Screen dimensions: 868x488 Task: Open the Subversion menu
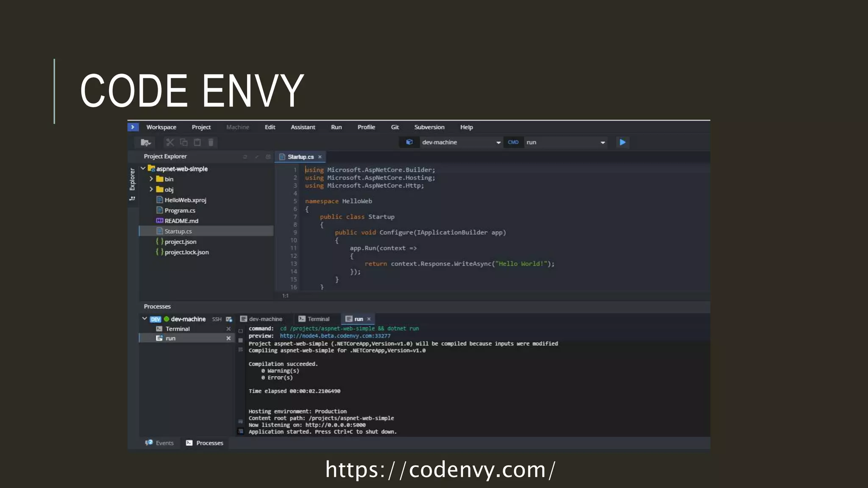coord(429,127)
